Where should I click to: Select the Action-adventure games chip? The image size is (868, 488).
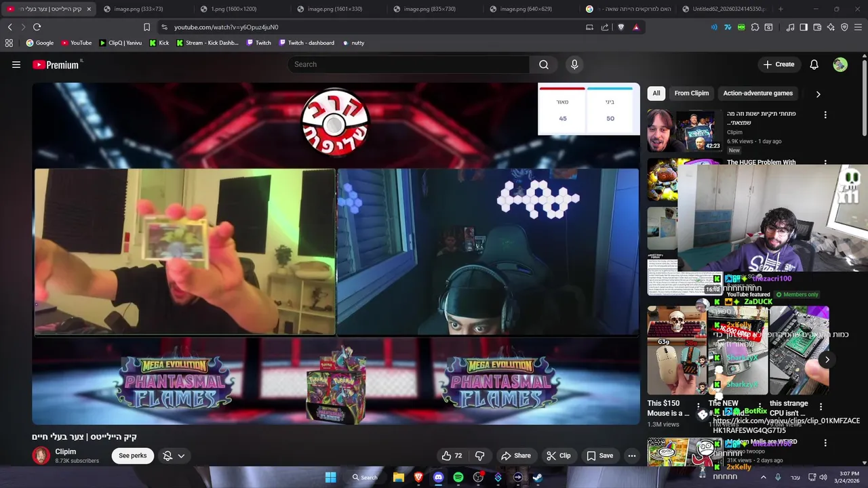757,94
